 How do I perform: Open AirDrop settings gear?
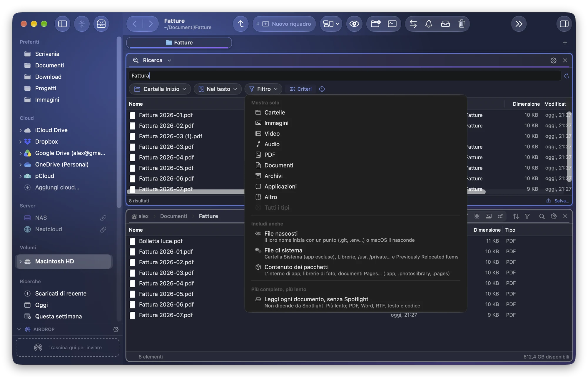[x=116, y=329]
